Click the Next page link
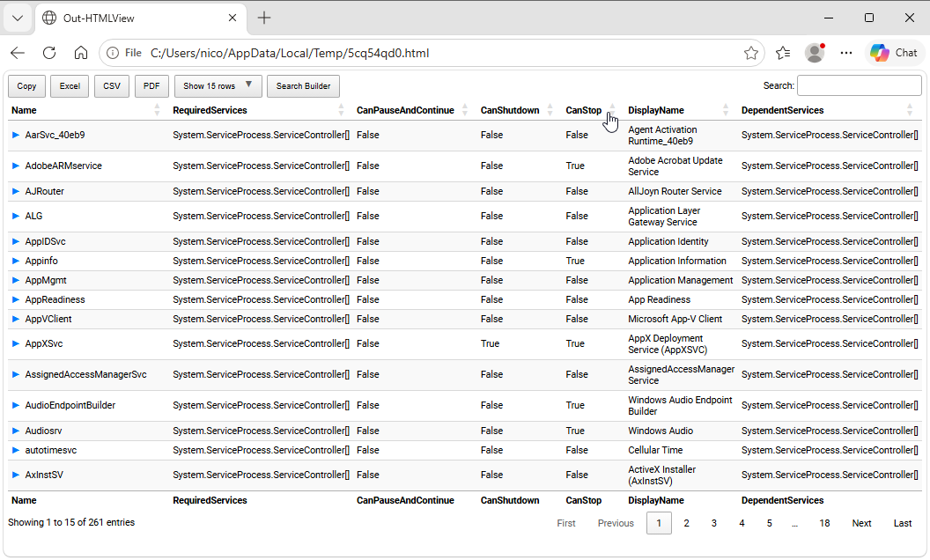930x560 pixels. (x=862, y=523)
